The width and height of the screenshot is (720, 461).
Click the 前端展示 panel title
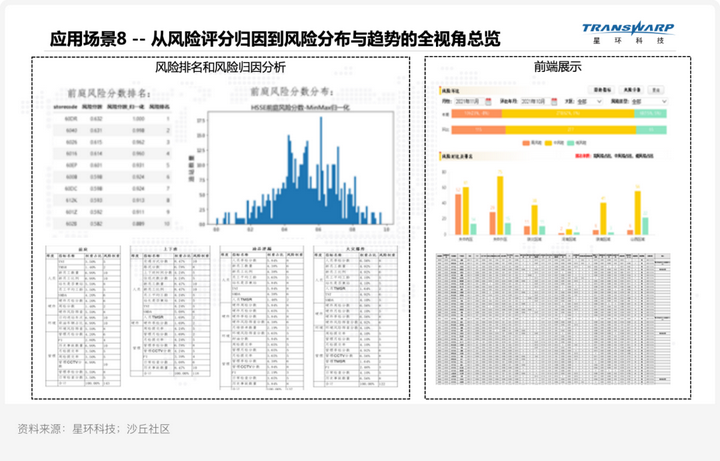[557, 67]
